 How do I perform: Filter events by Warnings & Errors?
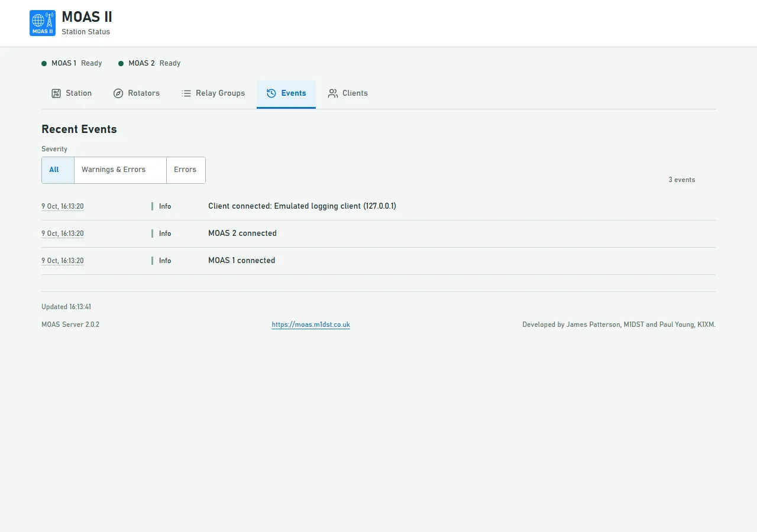(120, 170)
